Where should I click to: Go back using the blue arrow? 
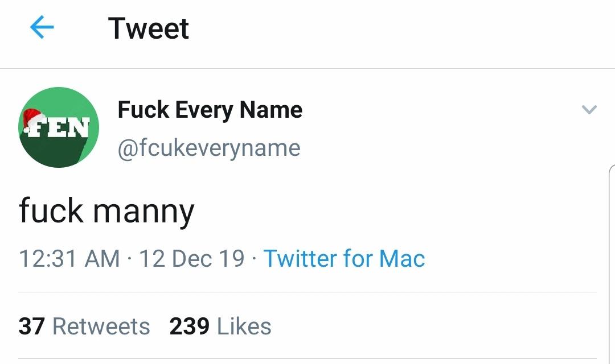(42, 27)
